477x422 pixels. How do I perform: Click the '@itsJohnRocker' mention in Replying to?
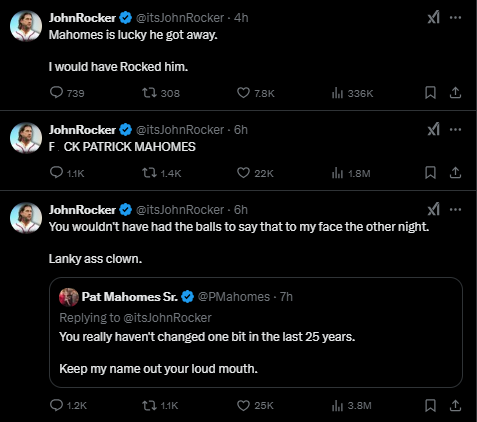[167, 318]
